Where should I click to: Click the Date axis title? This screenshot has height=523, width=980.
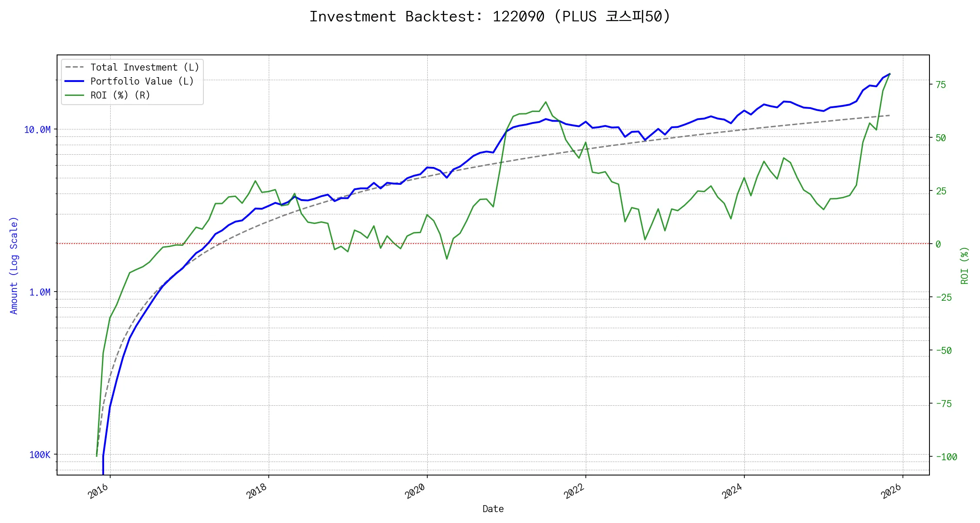493,509
